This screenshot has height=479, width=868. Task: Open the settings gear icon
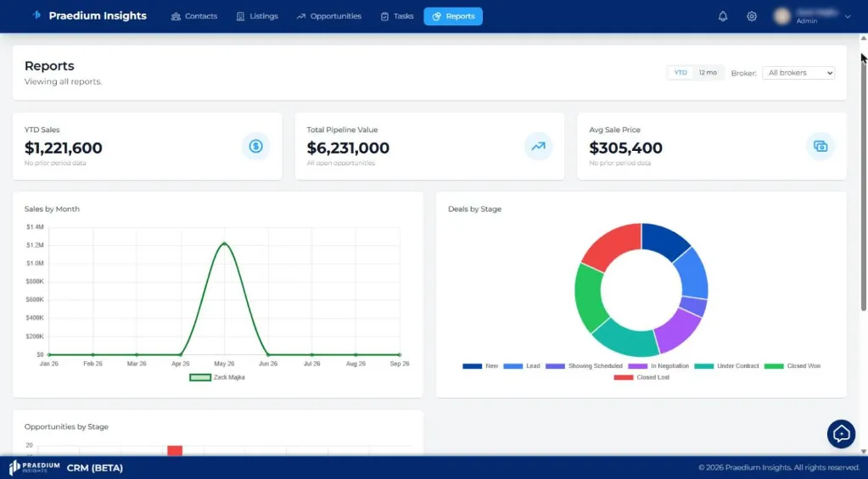[x=751, y=17]
